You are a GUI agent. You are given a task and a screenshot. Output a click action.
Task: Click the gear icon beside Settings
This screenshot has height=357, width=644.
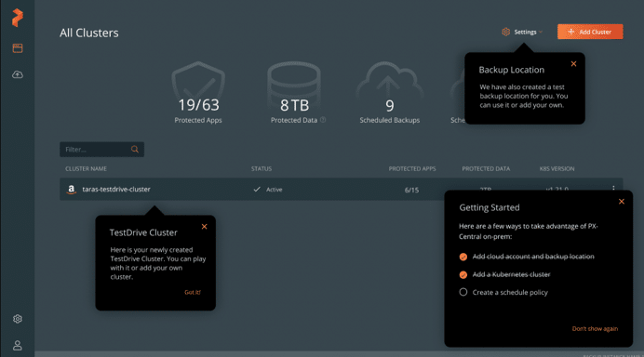click(x=505, y=32)
